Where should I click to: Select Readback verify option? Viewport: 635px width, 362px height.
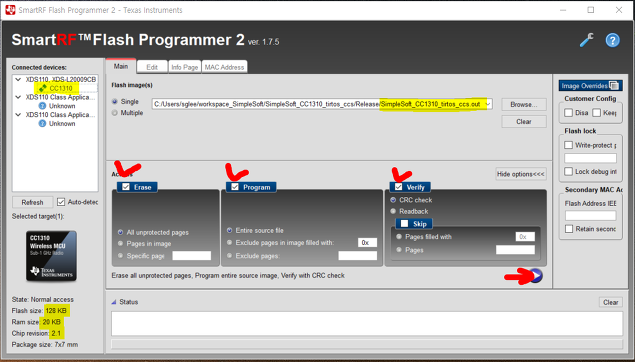pos(393,211)
